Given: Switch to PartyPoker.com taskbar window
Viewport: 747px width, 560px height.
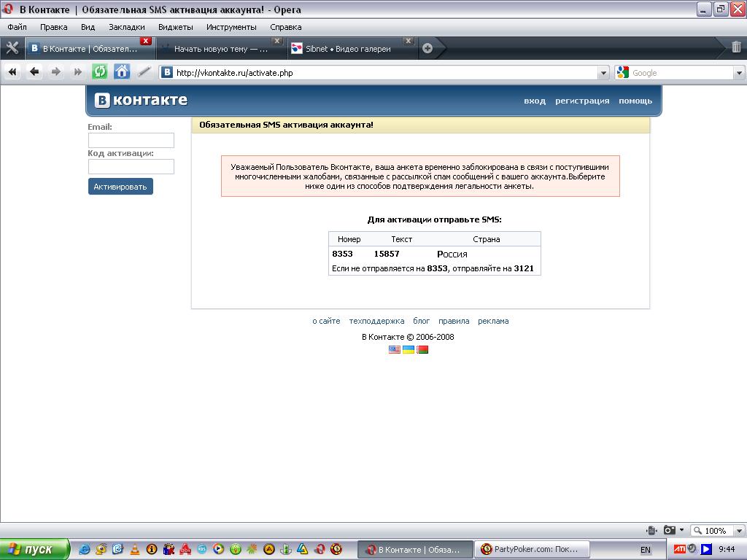Looking at the screenshot, I should (532, 550).
